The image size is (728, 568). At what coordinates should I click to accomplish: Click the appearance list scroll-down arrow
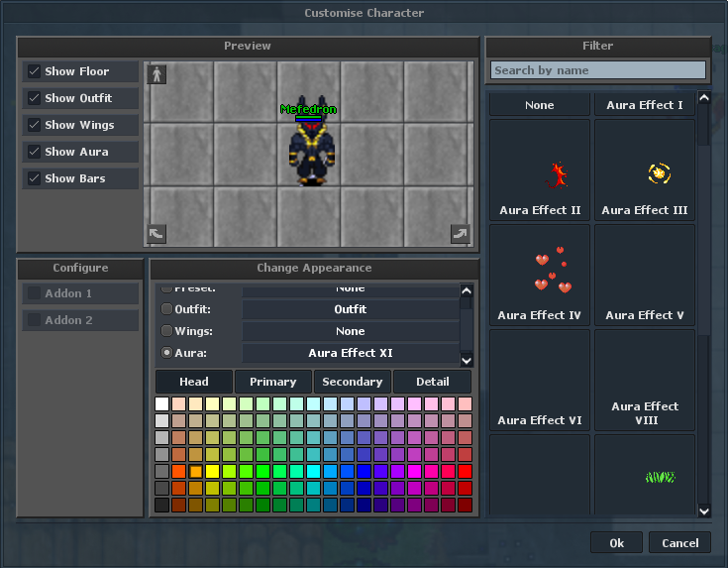pos(467,360)
